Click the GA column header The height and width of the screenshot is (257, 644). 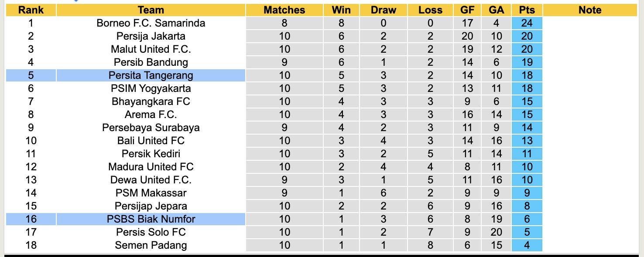coord(497,10)
